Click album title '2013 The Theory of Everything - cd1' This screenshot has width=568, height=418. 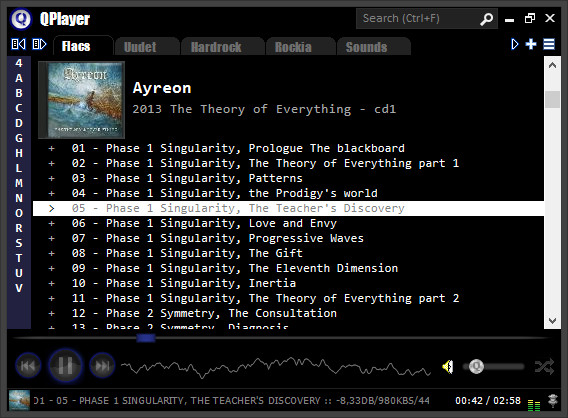(x=264, y=109)
